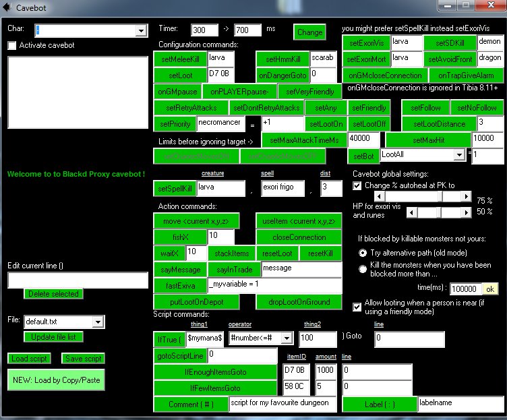This screenshot has height=420, width=507.
Task: Expand the #number<=# operator dropdown
Action: [287, 338]
